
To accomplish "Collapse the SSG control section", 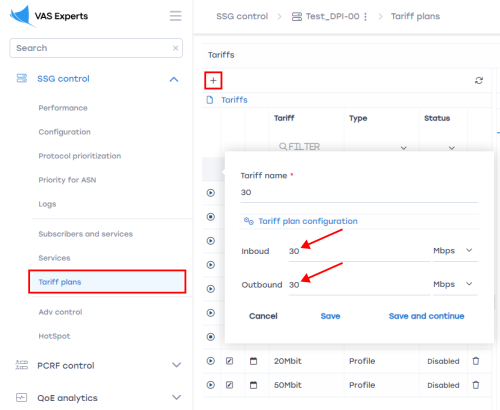I will pyautogui.click(x=174, y=79).
